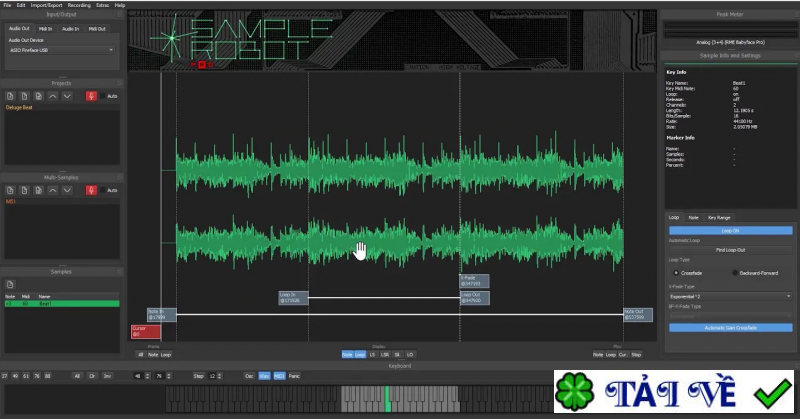Click the first document icon in Projects toolbar
Viewport: 800px width, 419px height.
10,96
